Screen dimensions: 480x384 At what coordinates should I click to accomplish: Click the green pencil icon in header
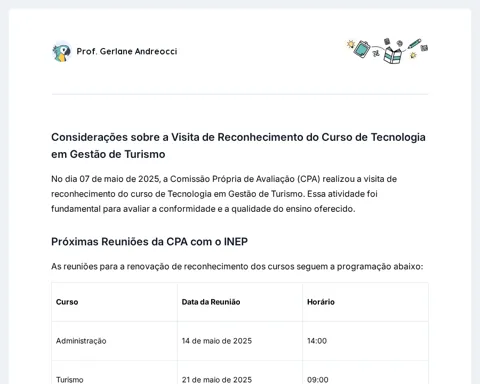click(415, 44)
